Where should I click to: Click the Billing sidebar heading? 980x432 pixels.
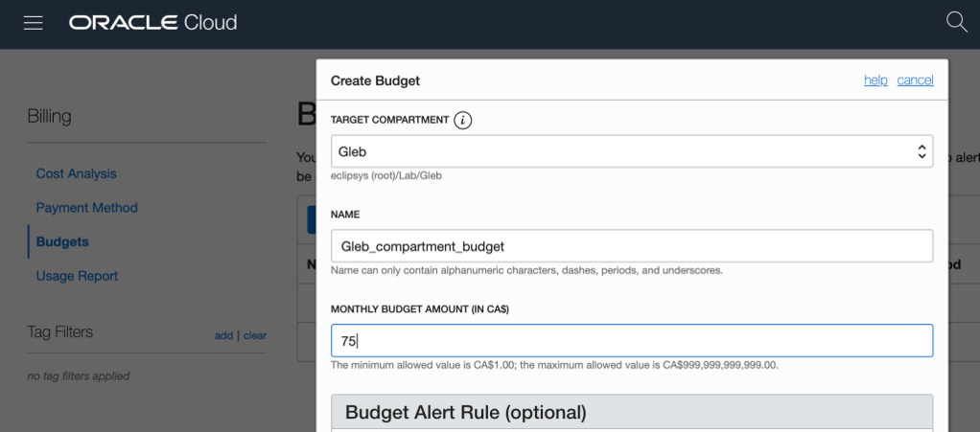pyautogui.click(x=49, y=117)
